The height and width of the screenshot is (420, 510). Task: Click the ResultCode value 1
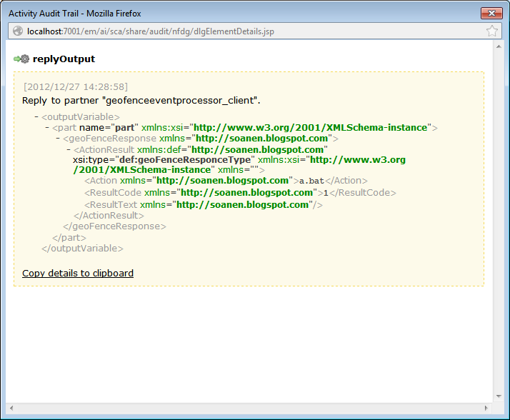(326, 193)
